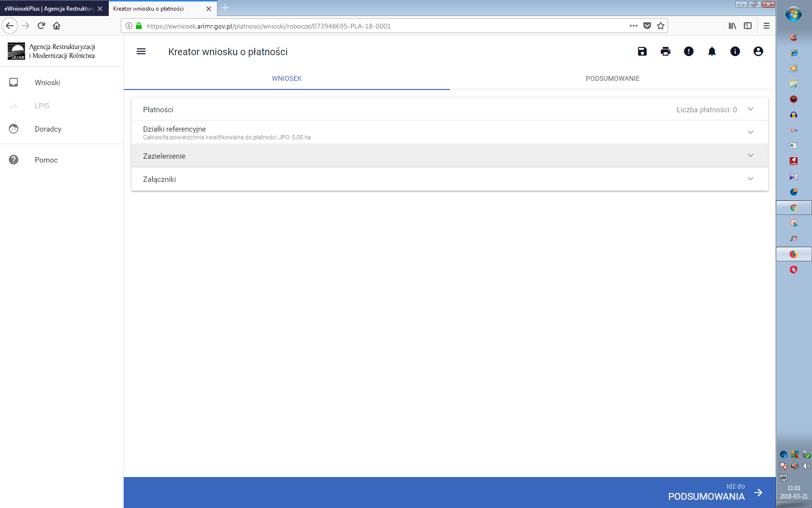Open the errors exclamation mark icon
The height and width of the screenshot is (508, 812).
(x=688, y=51)
